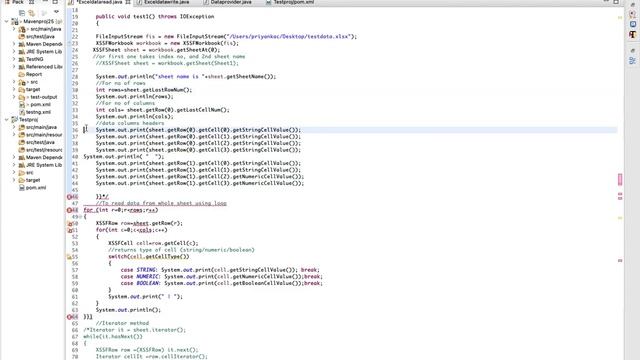The image size is (640, 360).
Task: Expand the Referenced Libraries node
Action: pos(14,67)
